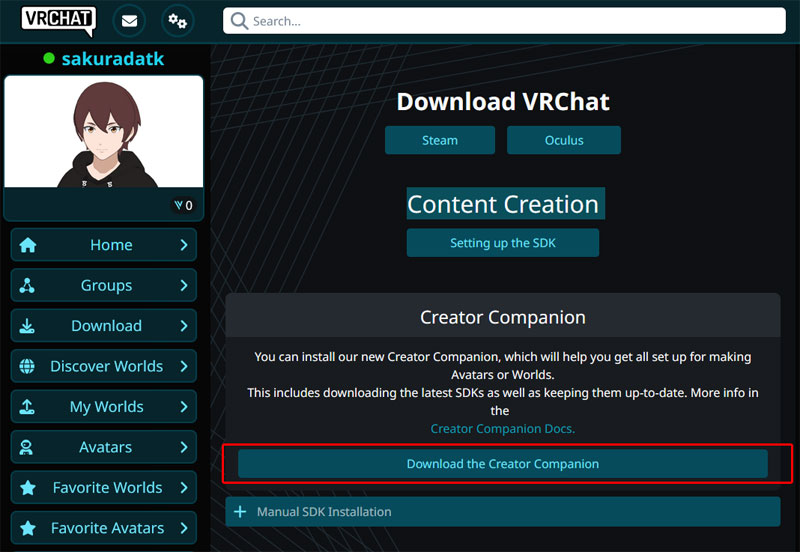Select Download in the sidebar

pyautogui.click(x=104, y=325)
